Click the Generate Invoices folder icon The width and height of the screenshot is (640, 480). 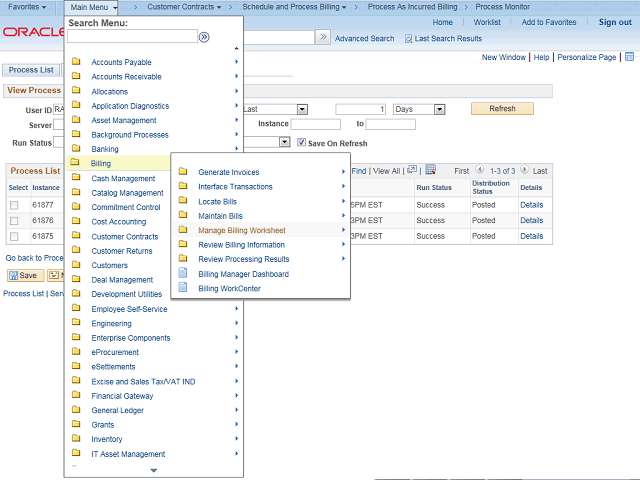pos(183,172)
